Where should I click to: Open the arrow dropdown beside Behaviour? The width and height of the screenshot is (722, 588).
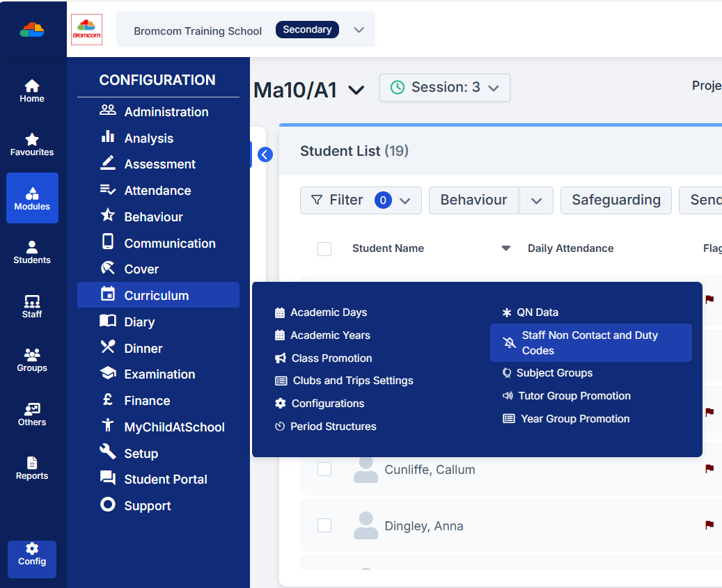click(x=536, y=200)
